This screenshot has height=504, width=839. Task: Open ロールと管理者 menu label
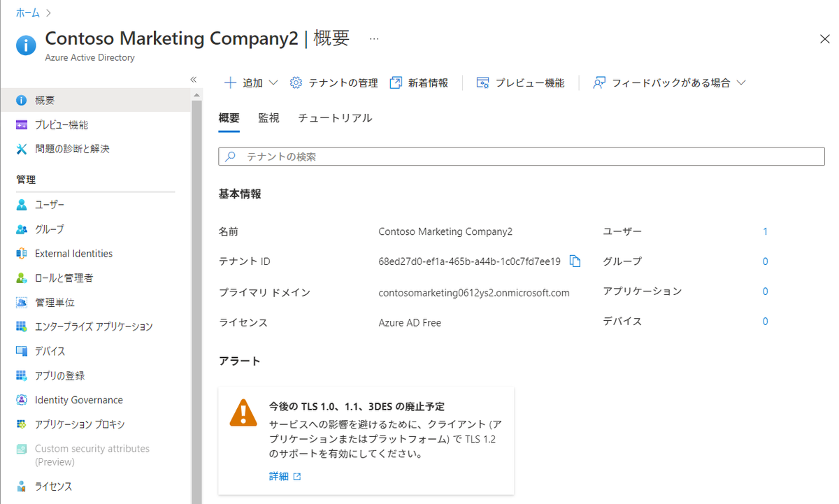pos(64,278)
